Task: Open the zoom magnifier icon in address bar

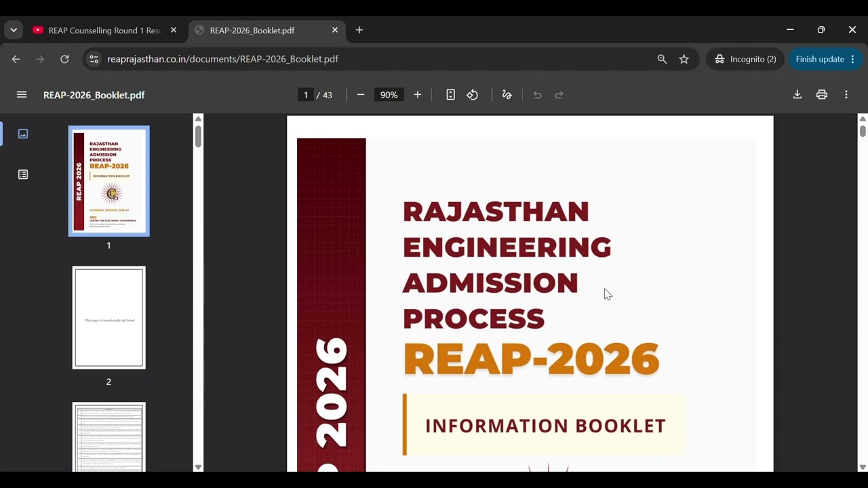Action: click(662, 59)
